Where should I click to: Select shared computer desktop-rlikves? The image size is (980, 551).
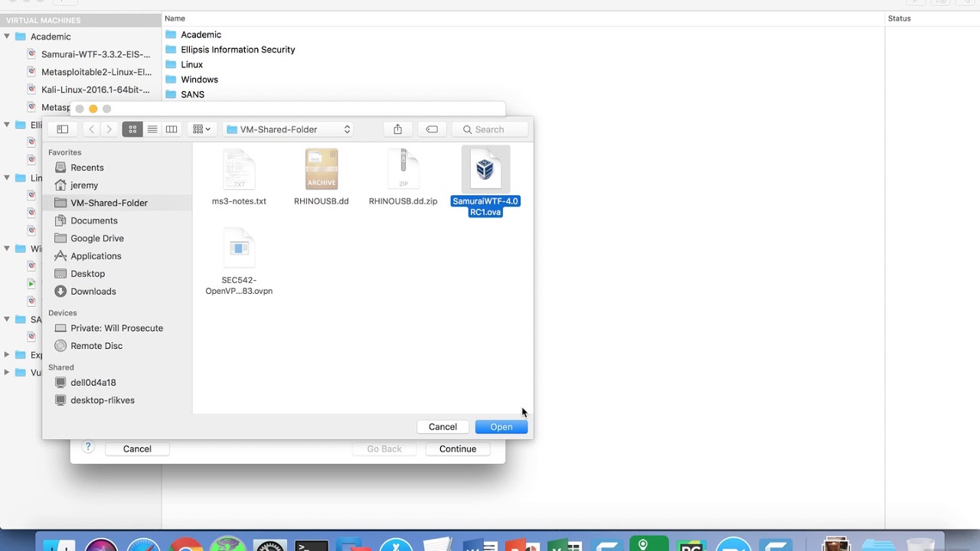coord(103,399)
